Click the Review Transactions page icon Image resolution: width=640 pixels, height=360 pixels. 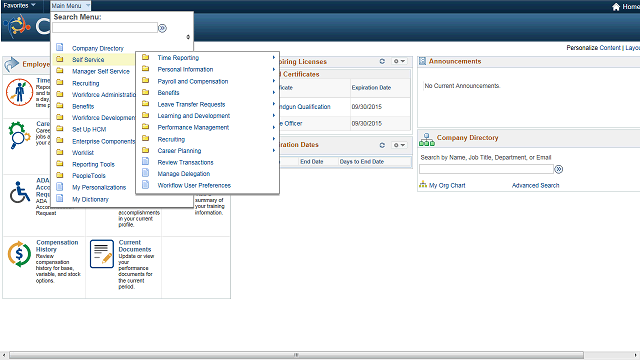[x=145, y=161]
